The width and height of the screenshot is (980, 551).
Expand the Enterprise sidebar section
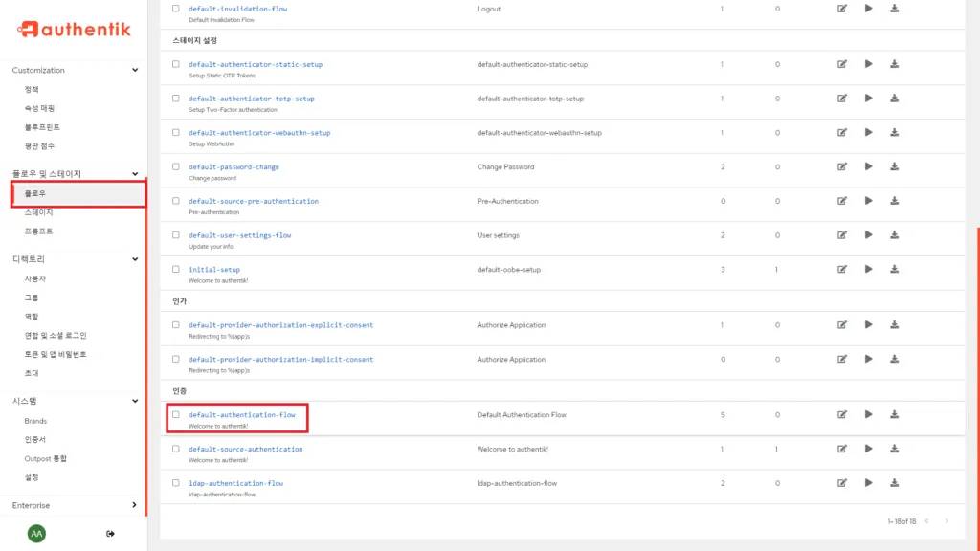point(135,505)
